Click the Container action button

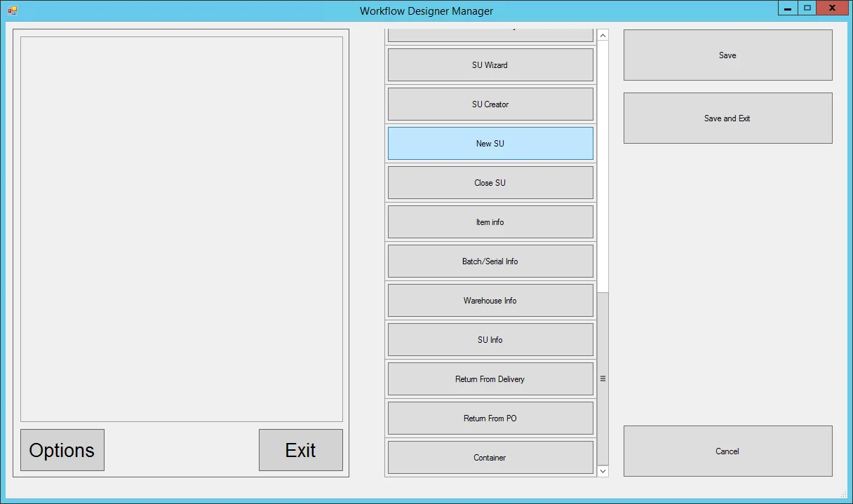(x=490, y=457)
